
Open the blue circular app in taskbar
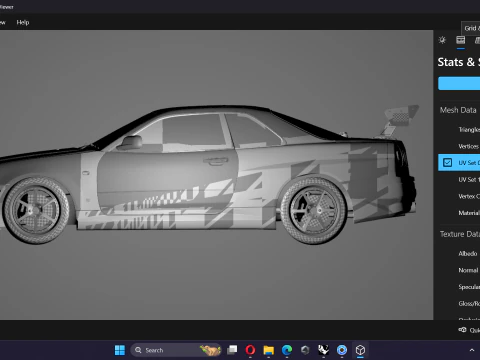click(x=342, y=350)
